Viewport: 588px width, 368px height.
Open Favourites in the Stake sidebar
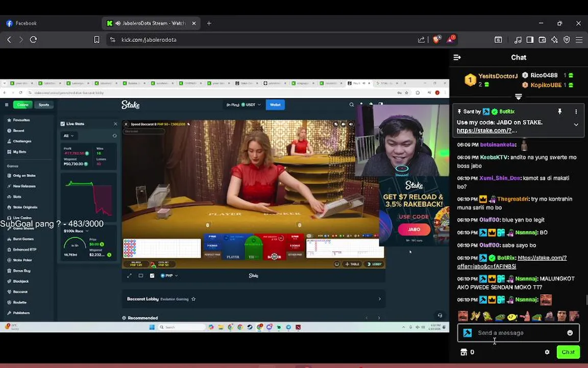click(18, 120)
